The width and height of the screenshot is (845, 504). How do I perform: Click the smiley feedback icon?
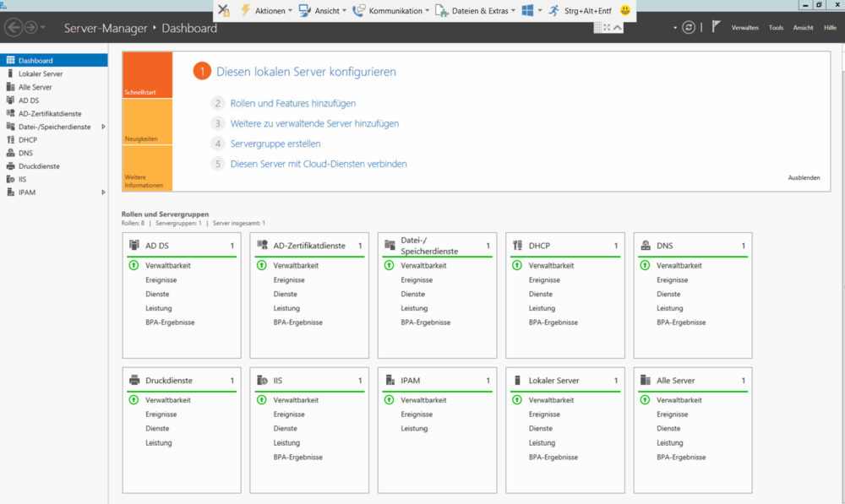625,10
